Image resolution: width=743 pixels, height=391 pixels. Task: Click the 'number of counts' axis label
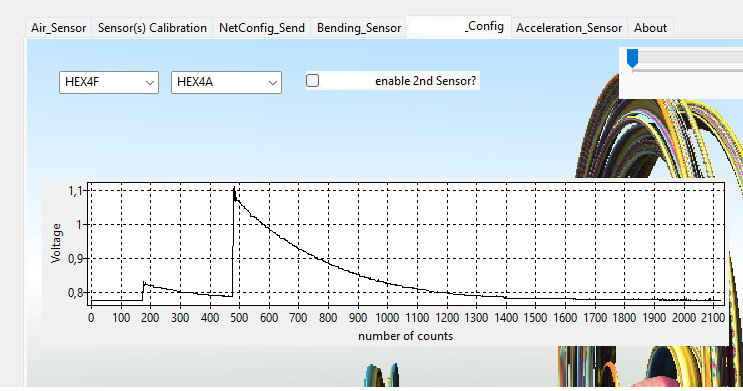(406, 336)
